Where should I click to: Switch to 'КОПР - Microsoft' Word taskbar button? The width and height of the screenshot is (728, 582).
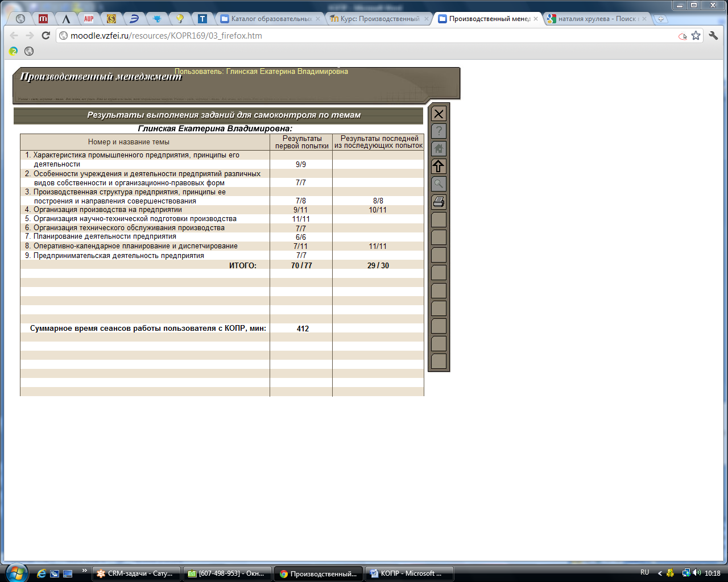pyautogui.click(x=409, y=573)
